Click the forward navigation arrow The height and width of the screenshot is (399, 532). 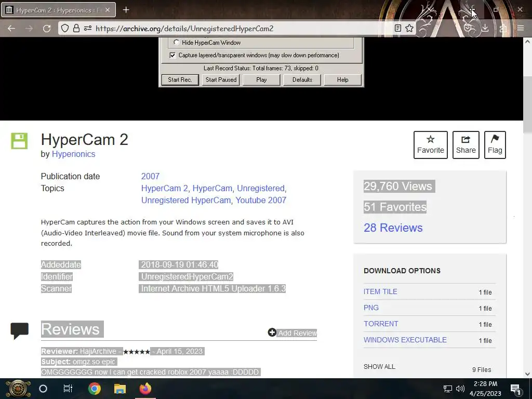[x=29, y=29]
